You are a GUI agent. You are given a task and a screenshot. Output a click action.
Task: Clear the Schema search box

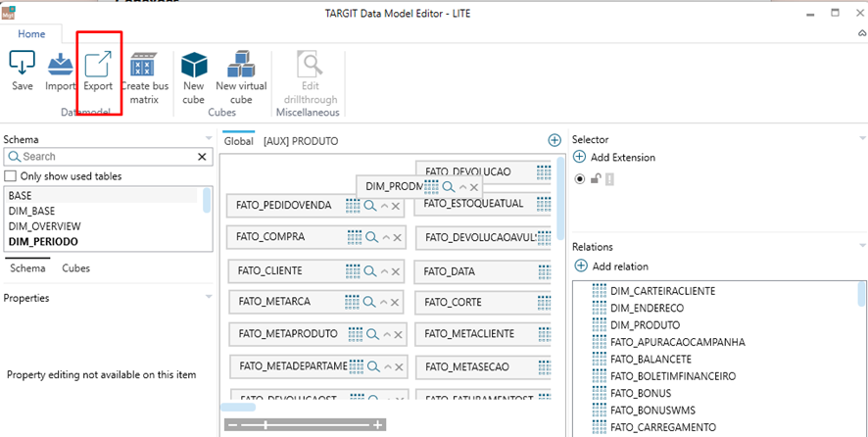202,157
